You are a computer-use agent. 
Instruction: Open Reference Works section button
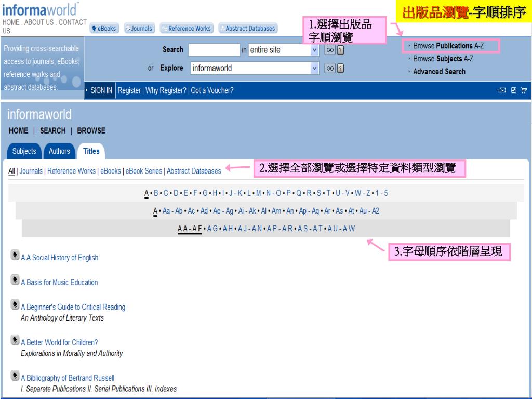coord(187,29)
